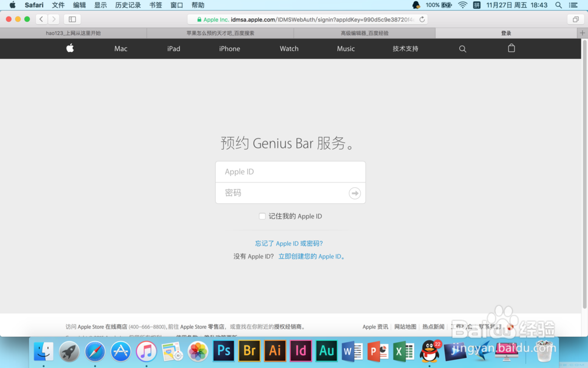Click the Wi-Fi status icon
The width and height of the screenshot is (588, 368).
463,5
